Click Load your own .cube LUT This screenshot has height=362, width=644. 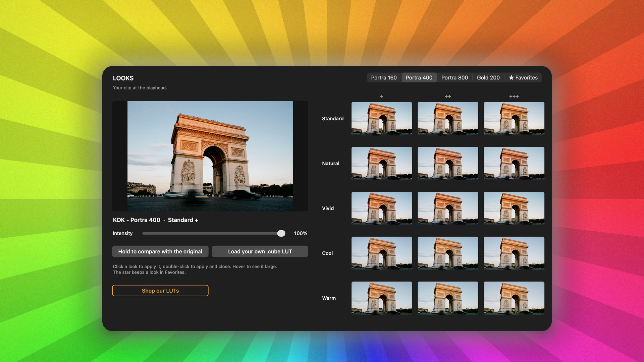[260, 251]
